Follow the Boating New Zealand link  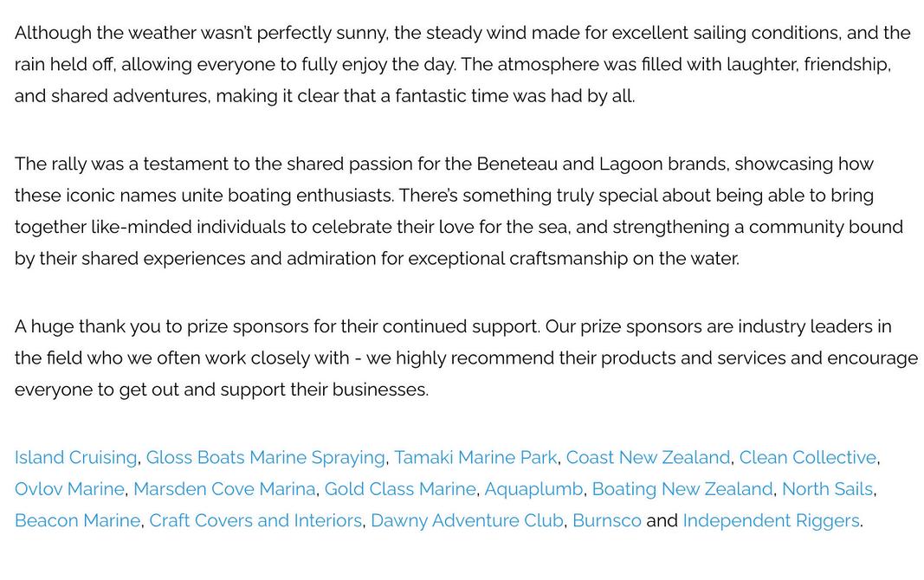682,489
